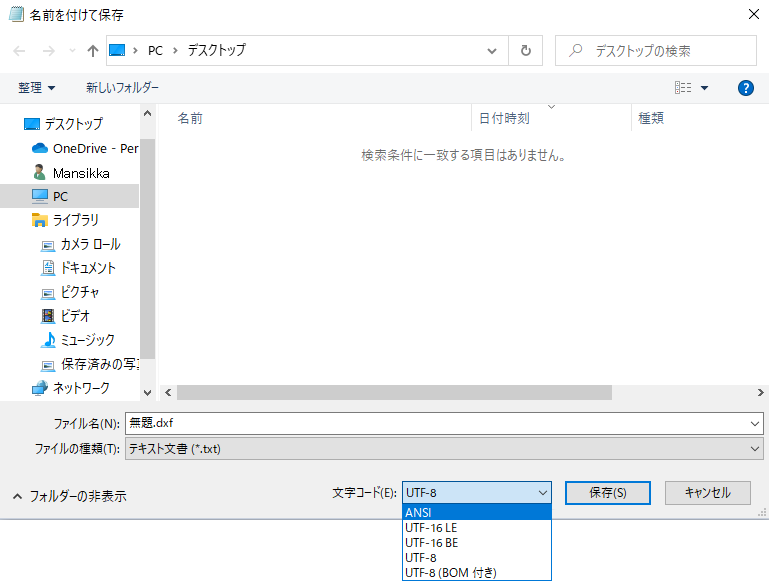Open recent locations chevron near navigation arrows
The width and height of the screenshot is (769, 581).
pos(72,51)
